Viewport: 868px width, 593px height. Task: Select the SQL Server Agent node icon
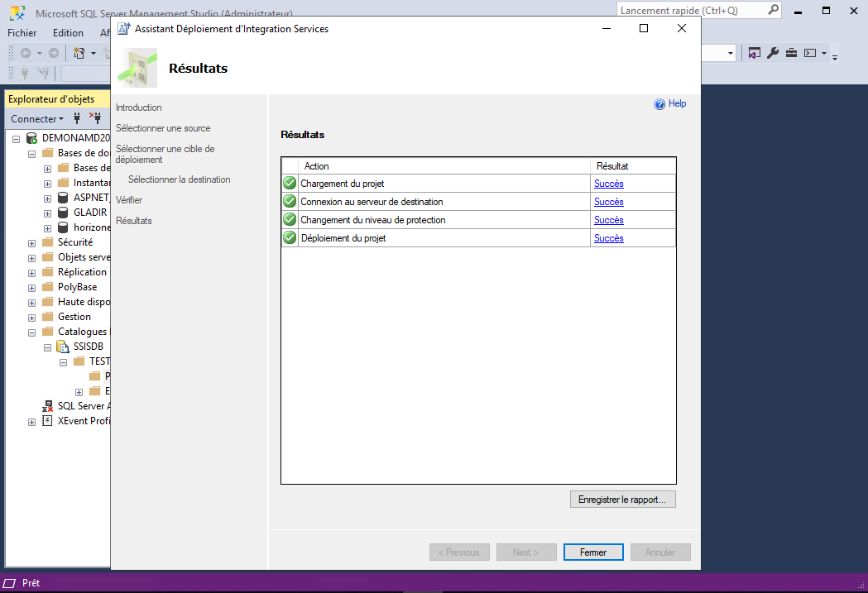pyautogui.click(x=48, y=406)
